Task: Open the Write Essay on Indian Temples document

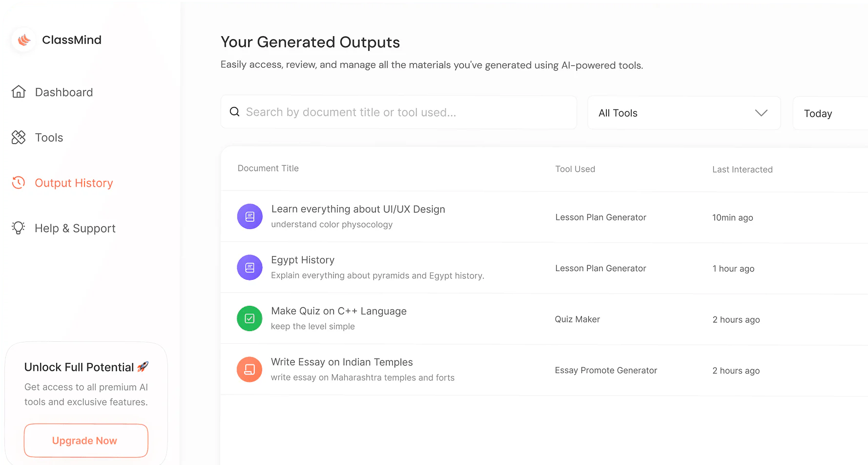Action: click(342, 362)
